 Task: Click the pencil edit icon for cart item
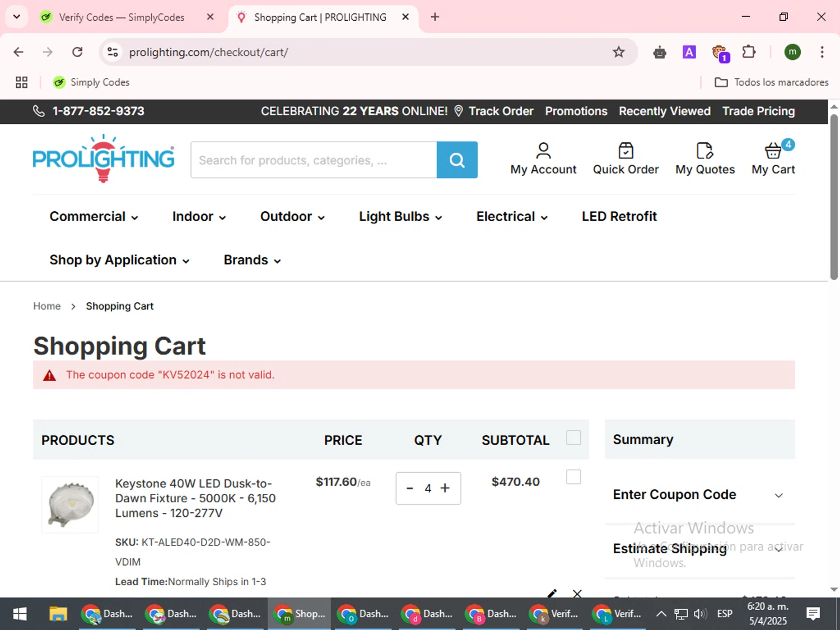(x=552, y=594)
